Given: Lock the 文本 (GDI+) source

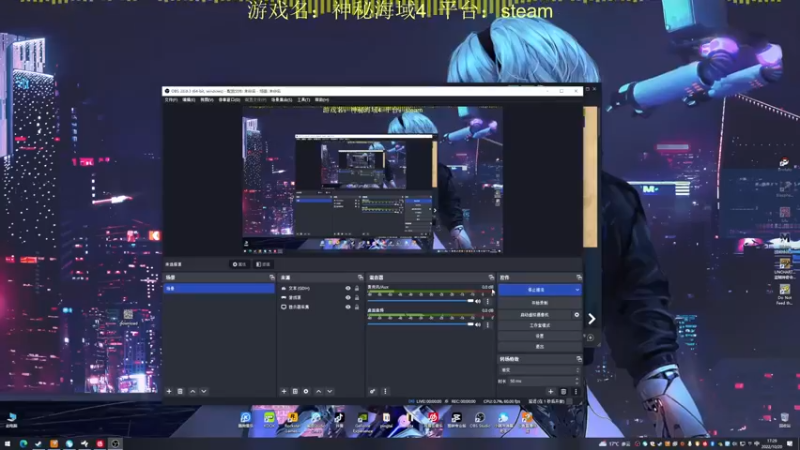Looking at the screenshot, I should click(x=357, y=288).
